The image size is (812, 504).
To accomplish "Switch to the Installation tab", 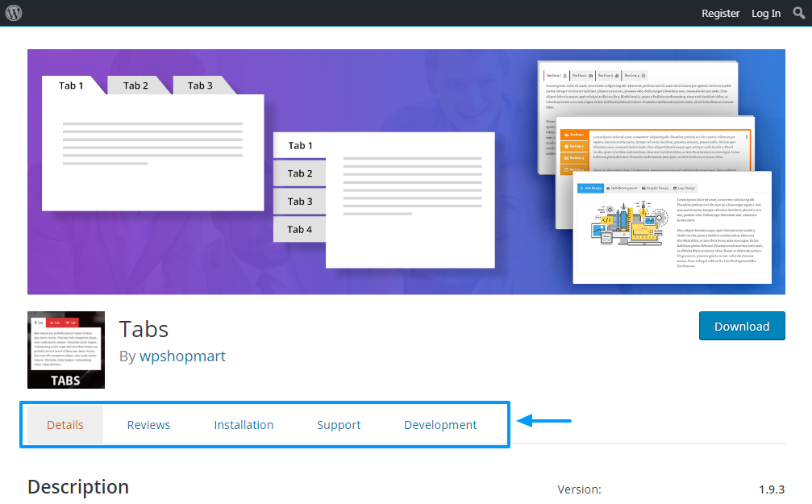I will (x=244, y=424).
